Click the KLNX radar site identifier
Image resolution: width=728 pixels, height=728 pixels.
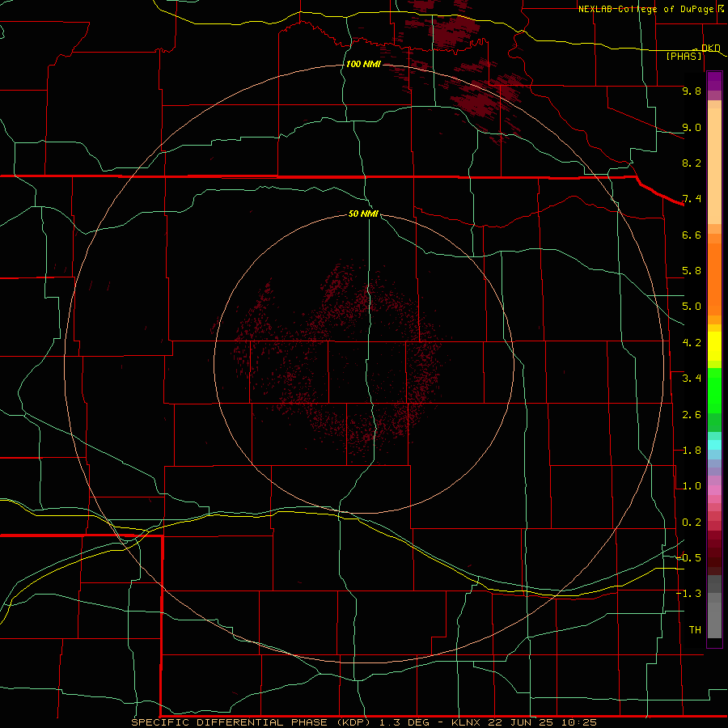point(467,722)
